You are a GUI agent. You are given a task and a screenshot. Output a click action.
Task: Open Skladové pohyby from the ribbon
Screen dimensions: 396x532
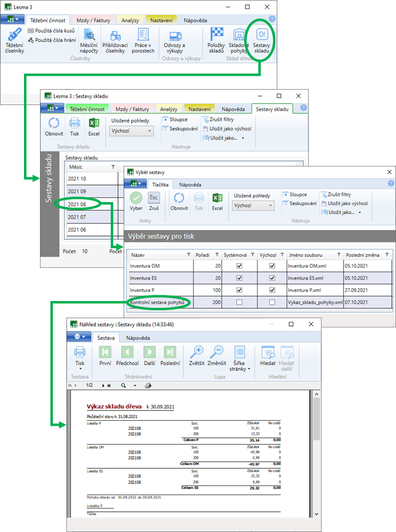[239, 41]
